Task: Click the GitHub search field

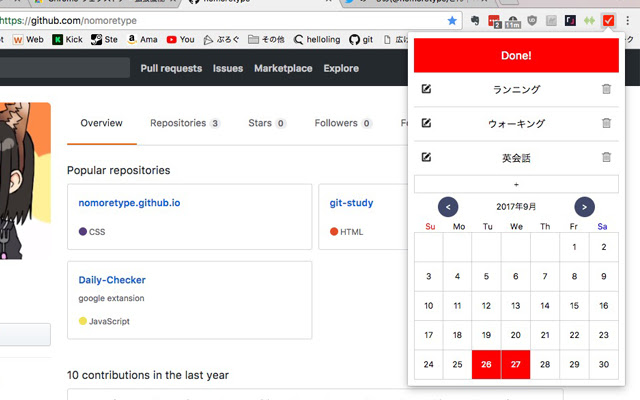Action: coord(65,68)
